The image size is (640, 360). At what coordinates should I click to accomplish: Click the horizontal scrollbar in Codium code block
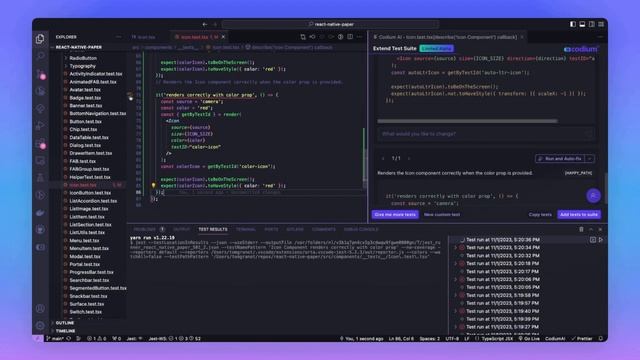467,121
